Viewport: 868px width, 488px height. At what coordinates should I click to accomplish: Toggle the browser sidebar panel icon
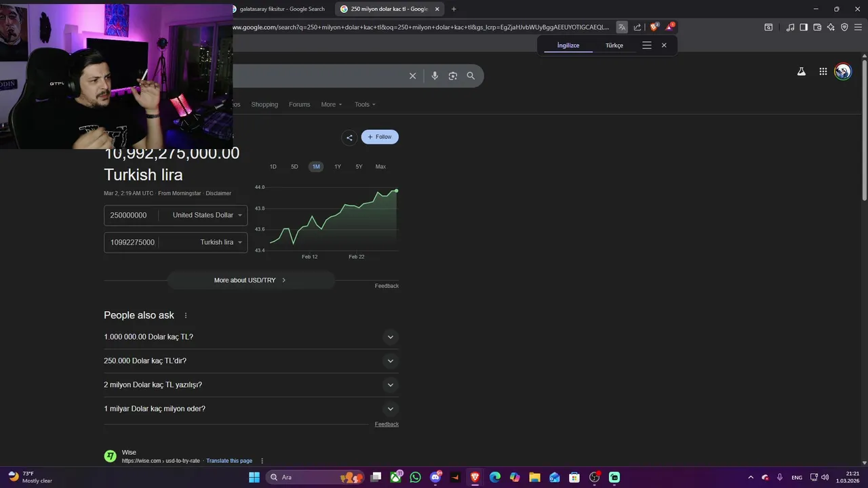(804, 27)
